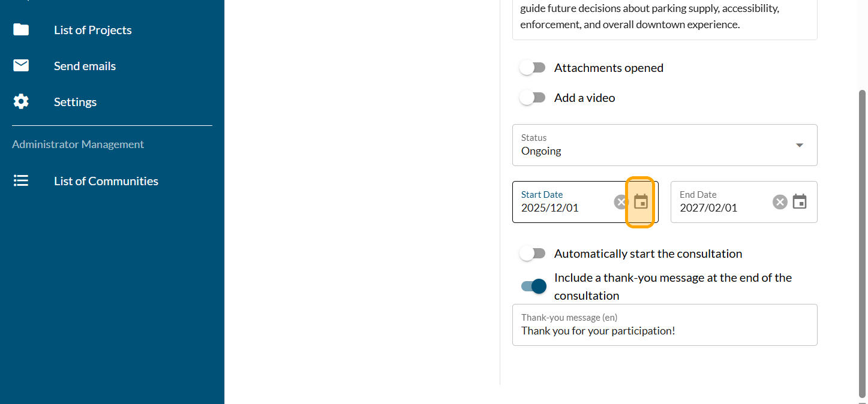Turn on the Add a video switch
The width and height of the screenshot is (868, 404).
[x=532, y=98]
